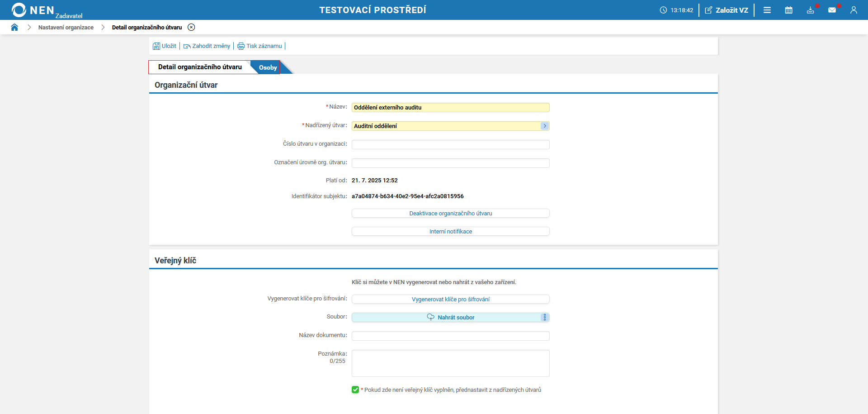Switch to the Osoby tab
The width and height of the screenshot is (868, 414).
(x=268, y=67)
